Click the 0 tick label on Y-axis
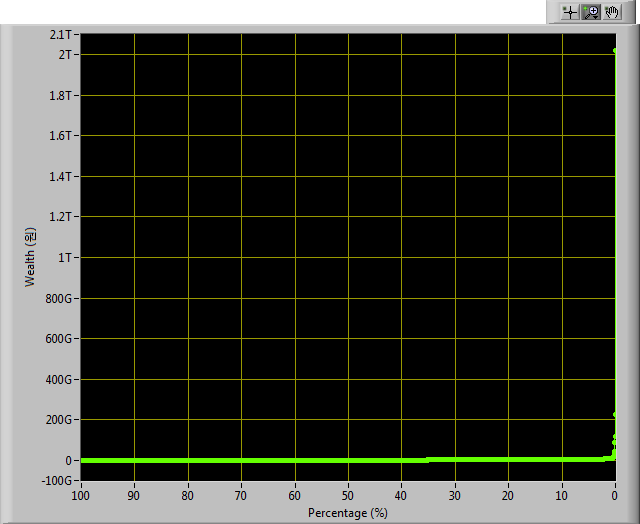 [x=68, y=460]
